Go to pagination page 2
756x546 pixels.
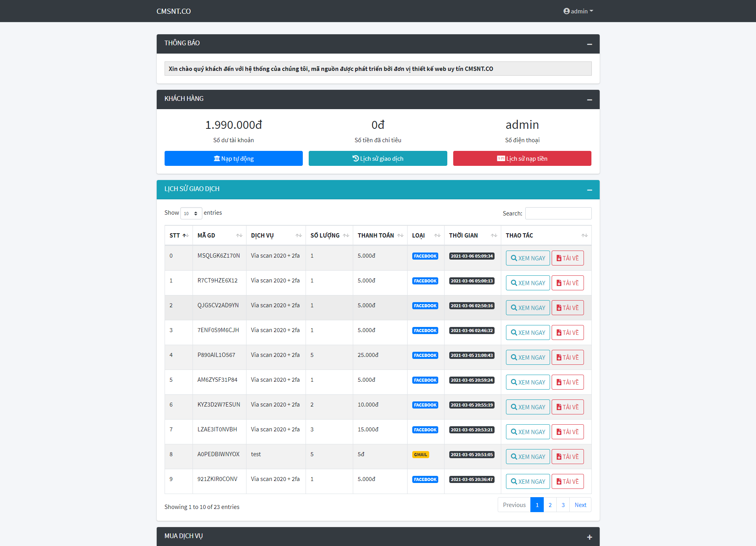(x=550, y=505)
